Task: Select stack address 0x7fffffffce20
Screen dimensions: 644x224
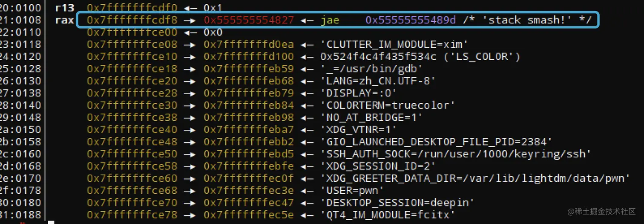Action: point(132,81)
